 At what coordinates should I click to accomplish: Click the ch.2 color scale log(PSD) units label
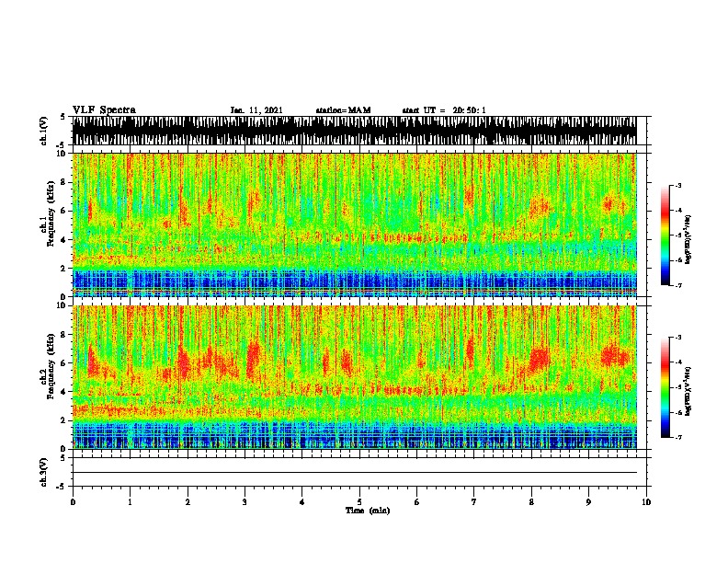point(688,390)
